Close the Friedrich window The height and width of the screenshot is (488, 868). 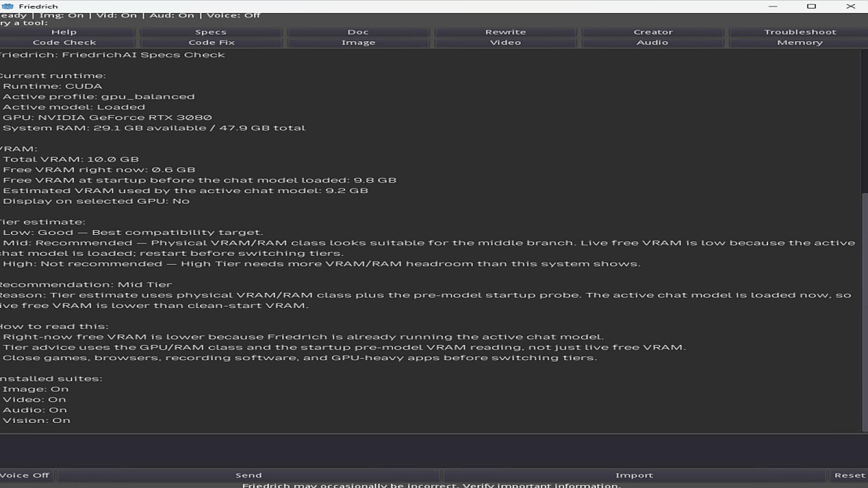tap(851, 7)
